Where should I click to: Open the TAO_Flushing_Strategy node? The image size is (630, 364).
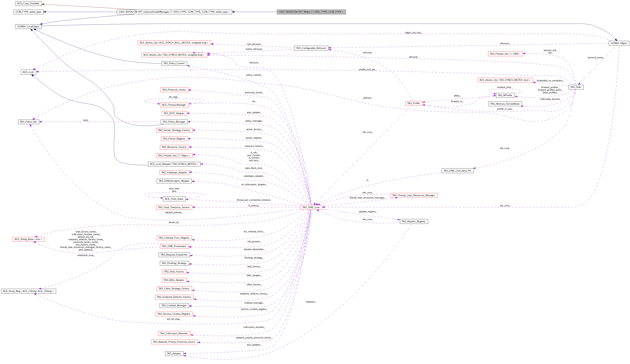pyautogui.click(x=174, y=263)
